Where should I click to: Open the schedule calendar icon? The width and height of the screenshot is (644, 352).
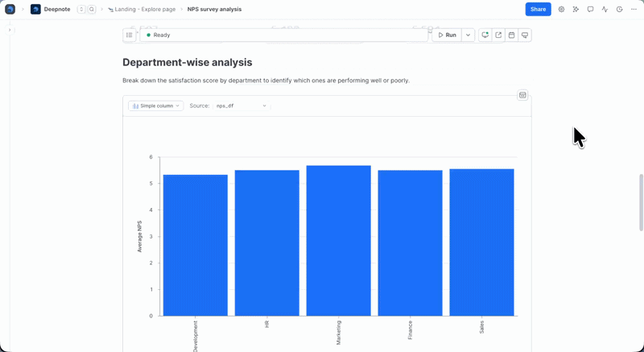[x=511, y=35]
